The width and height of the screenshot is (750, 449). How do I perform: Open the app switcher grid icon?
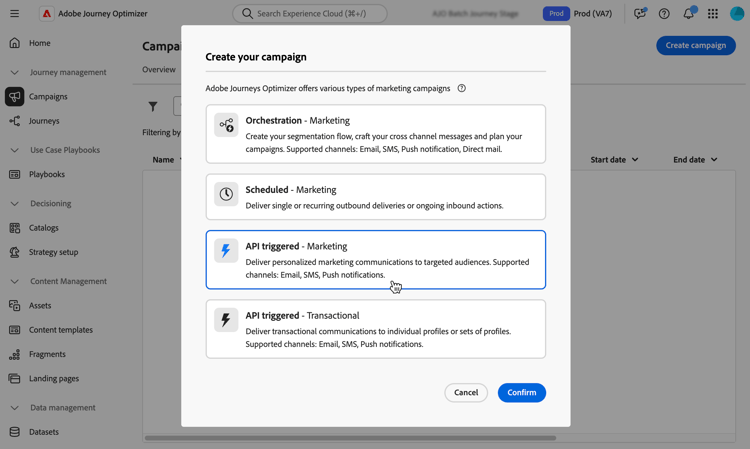(713, 13)
